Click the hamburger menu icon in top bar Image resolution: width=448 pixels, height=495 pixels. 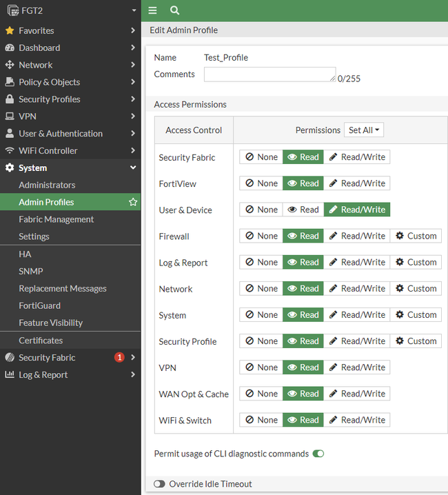pyautogui.click(x=152, y=10)
